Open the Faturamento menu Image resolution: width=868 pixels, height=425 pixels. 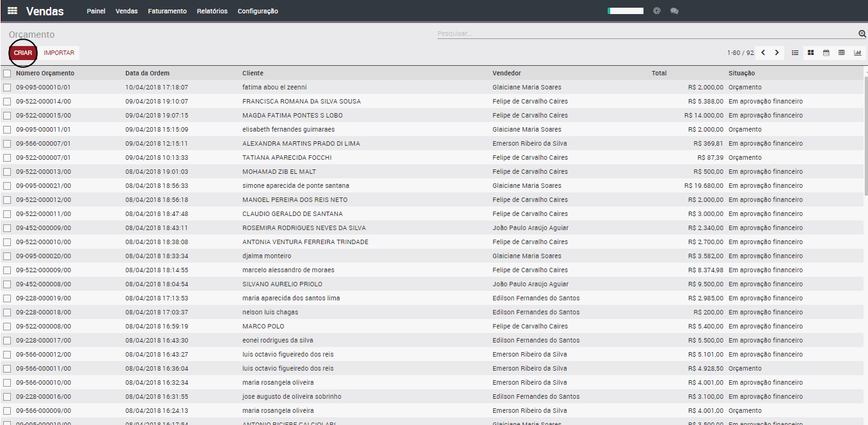click(x=167, y=11)
